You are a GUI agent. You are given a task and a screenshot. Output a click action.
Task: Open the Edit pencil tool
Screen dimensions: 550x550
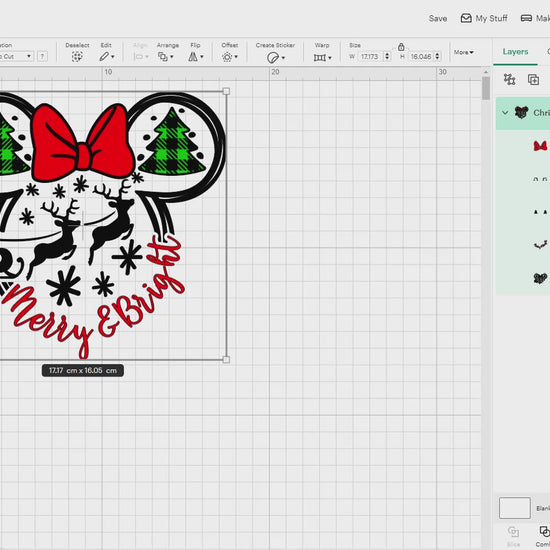coord(103,56)
